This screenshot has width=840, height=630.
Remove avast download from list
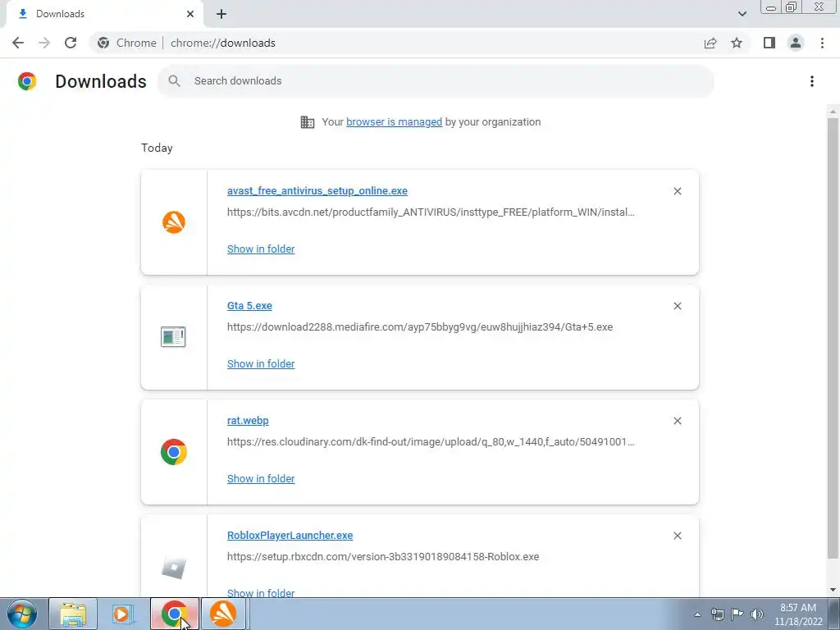(677, 191)
